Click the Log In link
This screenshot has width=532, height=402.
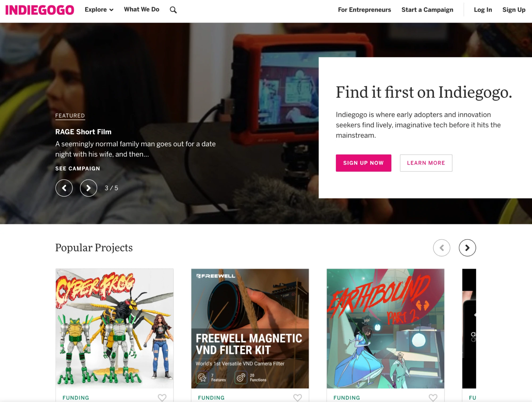click(x=483, y=10)
